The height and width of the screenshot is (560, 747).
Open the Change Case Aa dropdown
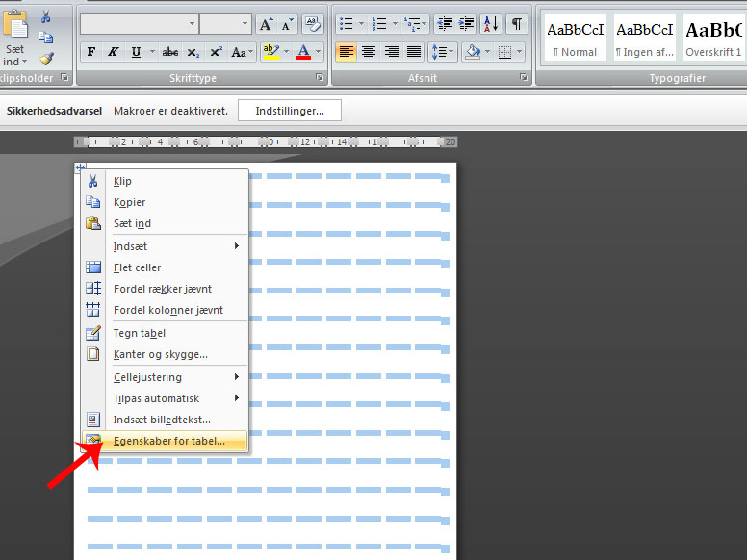point(242,52)
